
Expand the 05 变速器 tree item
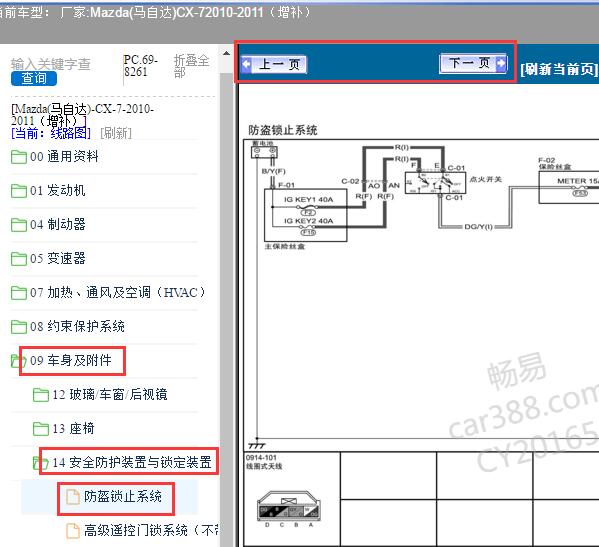pos(58,258)
